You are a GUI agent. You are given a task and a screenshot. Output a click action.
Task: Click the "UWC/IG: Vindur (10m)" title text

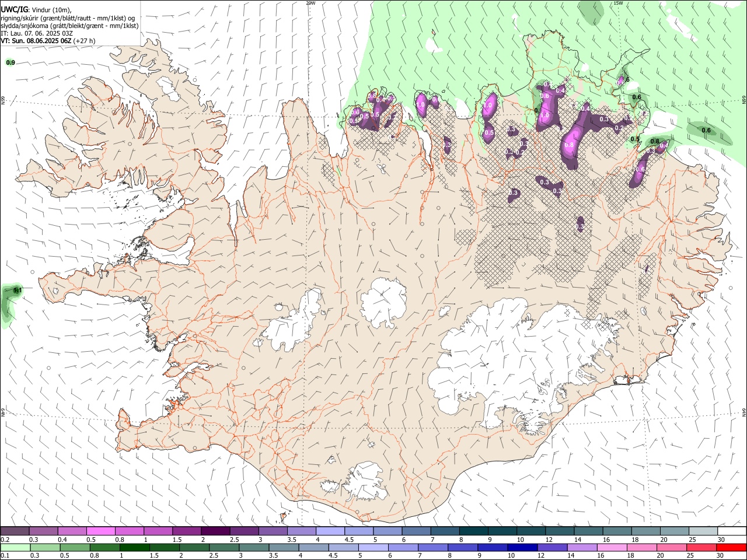click(x=36, y=9)
